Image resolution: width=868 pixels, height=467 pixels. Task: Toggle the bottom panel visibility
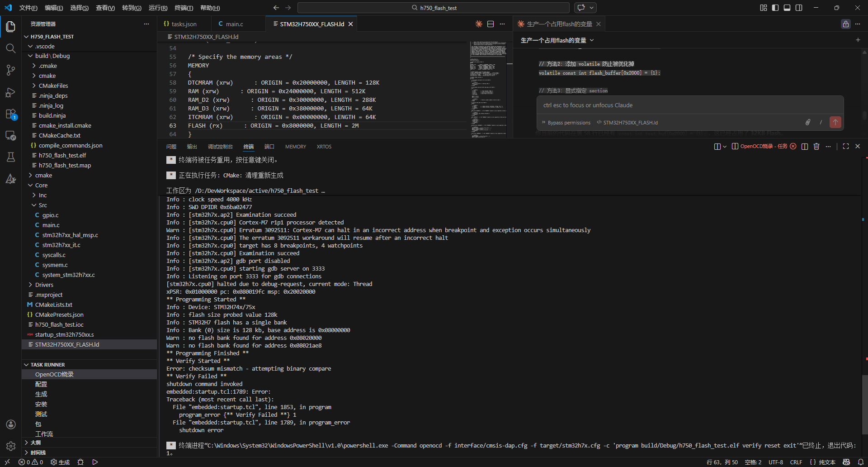pyautogui.click(x=787, y=8)
